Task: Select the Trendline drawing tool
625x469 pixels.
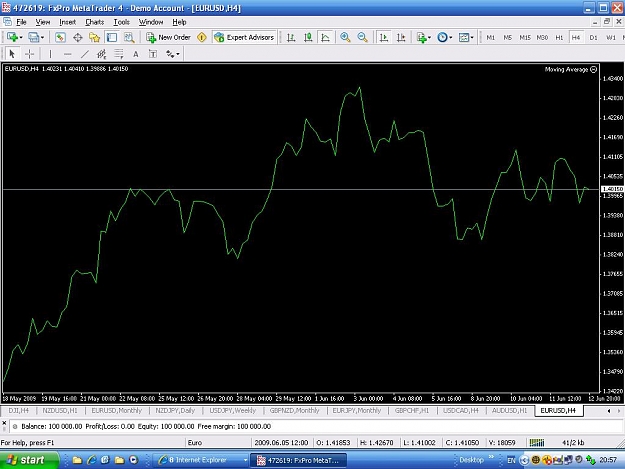Action: [85, 54]
